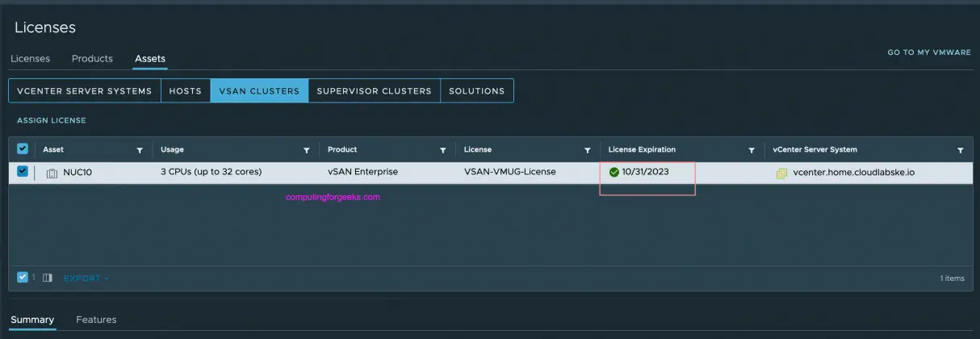Screen dimensions: 980x339
Task: Open the Features tab below the table
Action: coord(96,320)
